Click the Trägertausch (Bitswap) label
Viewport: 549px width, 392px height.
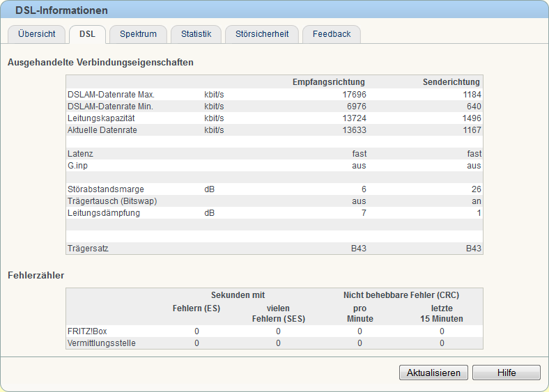pos(112,201)
